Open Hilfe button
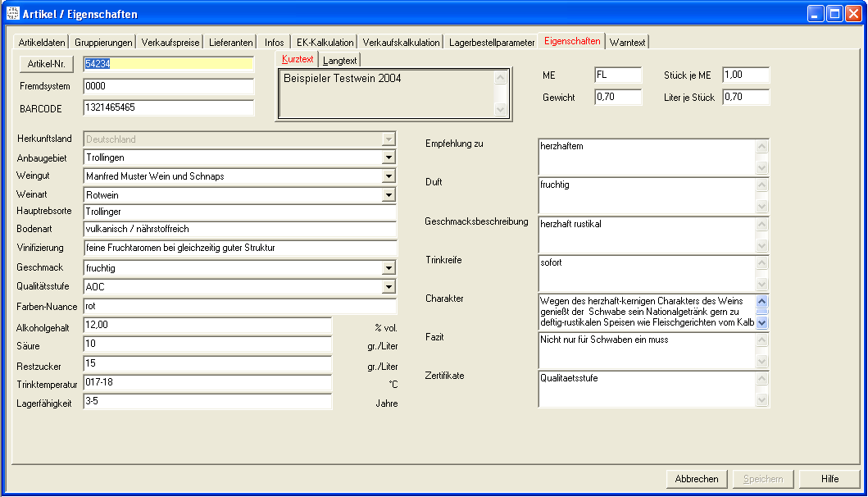868x497 pixels. tap(829, 479)
